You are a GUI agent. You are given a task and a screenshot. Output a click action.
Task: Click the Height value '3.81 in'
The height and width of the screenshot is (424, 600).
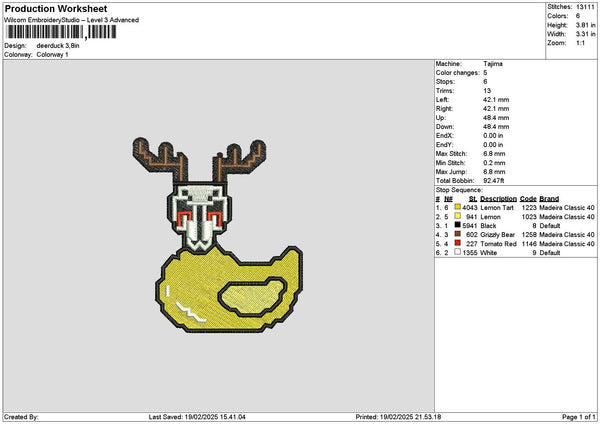point(585,25)
